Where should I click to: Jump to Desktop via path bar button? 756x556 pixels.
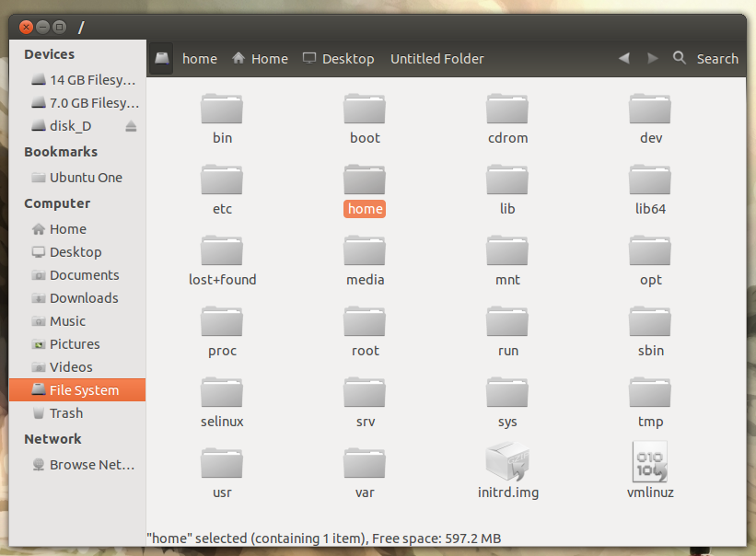pos(339,59)
